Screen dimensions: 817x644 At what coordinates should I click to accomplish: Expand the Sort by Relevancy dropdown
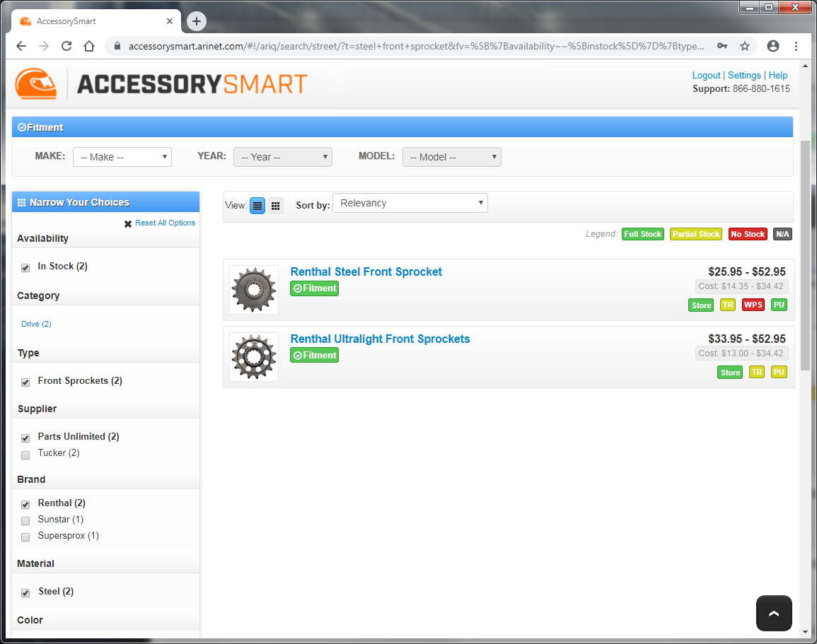410,204
